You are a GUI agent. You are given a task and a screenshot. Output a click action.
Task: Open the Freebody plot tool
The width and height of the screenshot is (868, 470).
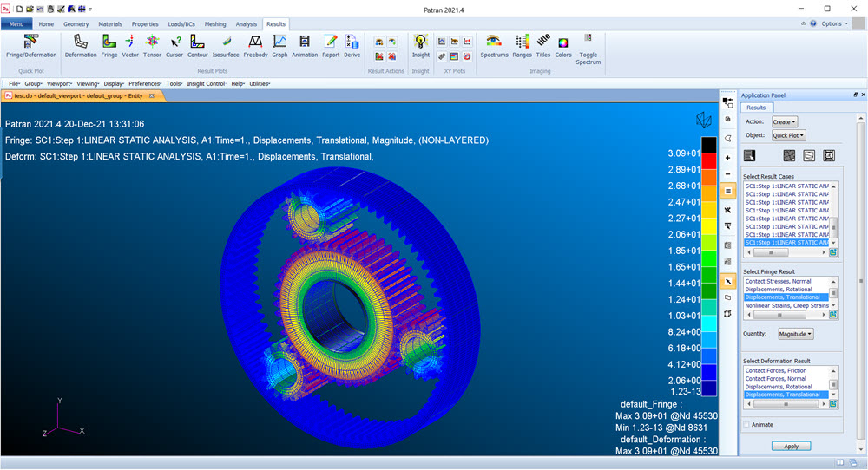pyautogui.click(x=255, y=45)
